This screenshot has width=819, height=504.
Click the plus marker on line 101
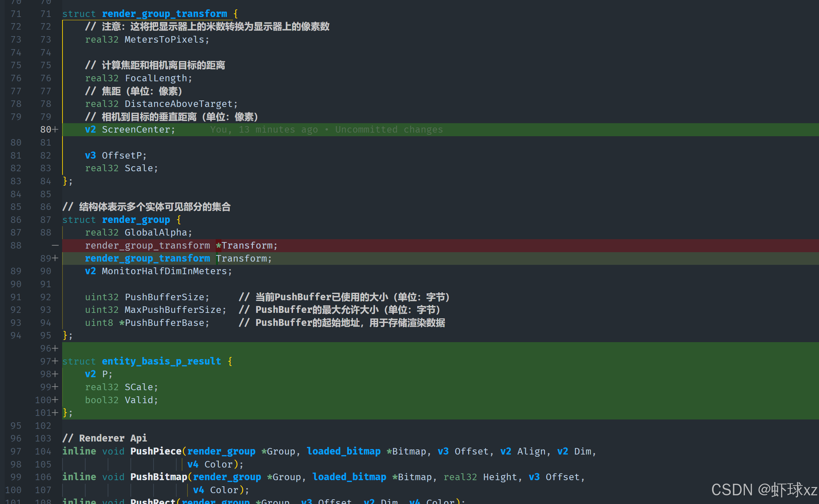tap(55, 413)
